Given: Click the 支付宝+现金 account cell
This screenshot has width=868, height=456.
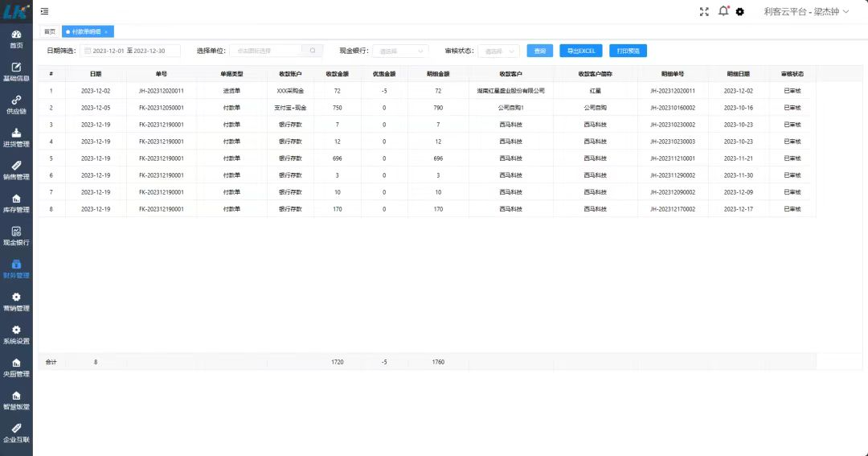Looking at the screenshot, I should point(290,108).
